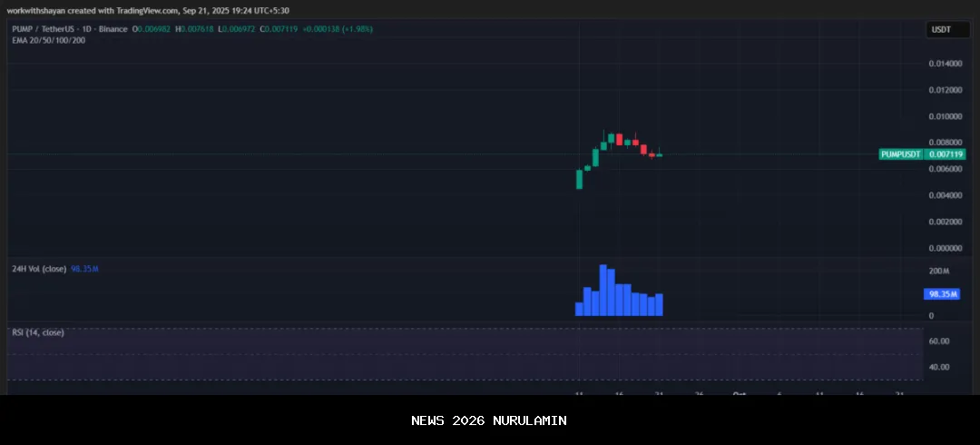The height and width of the screenshot is (445, 980).
Task: Click the 0.014000 price axis label
Action: click(x=945, y=64)
